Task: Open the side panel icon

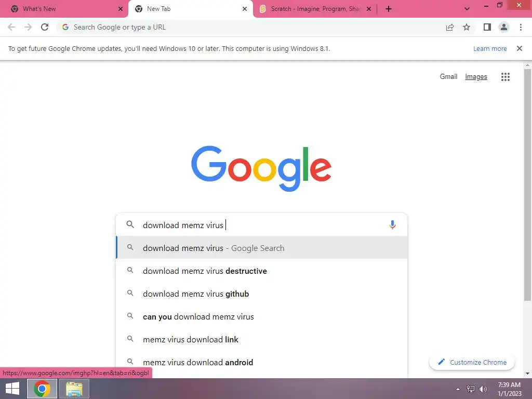Action: (487, 27)
